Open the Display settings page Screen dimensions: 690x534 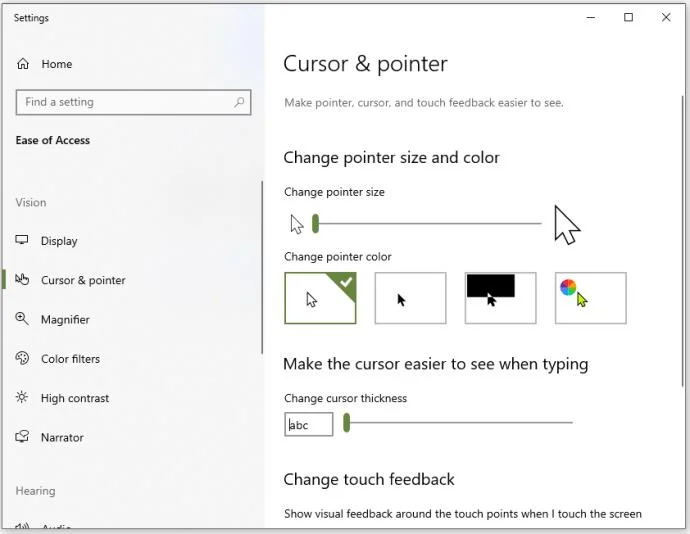tap(59, 241)
